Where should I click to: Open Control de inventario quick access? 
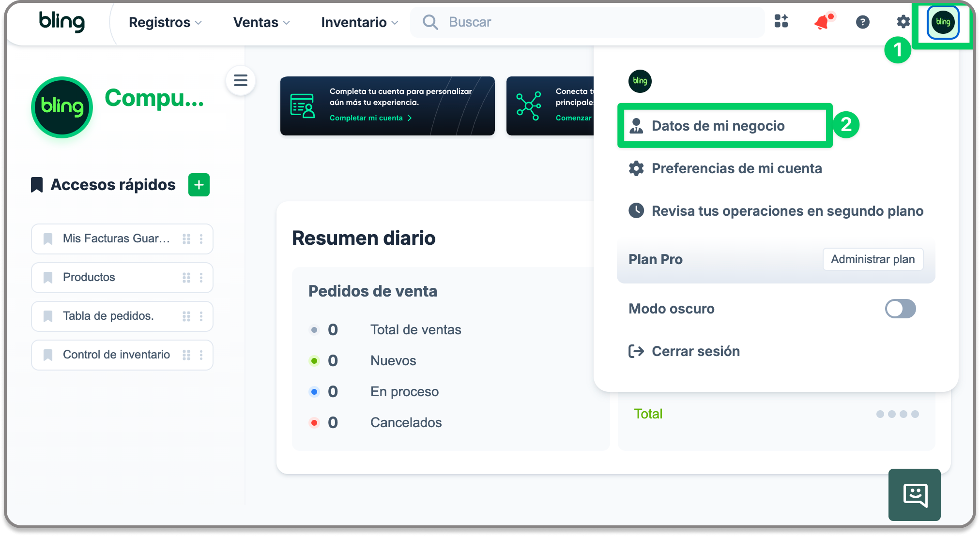(x=122, y=355)
